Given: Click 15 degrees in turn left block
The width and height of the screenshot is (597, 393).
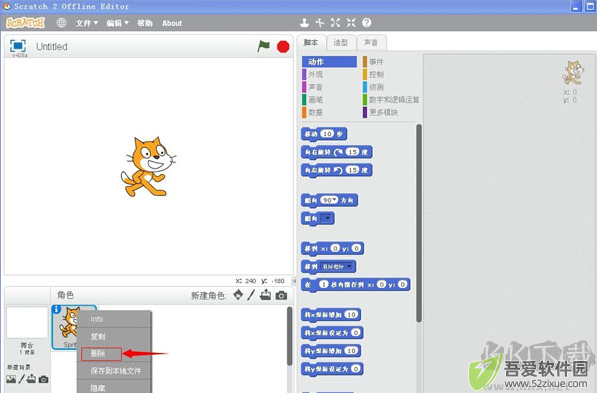Looking at the screenshot, I should pos(353,170).
